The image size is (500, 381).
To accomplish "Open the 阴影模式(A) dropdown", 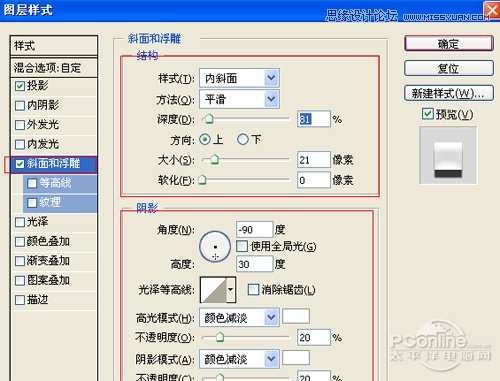I will [239, 359].
